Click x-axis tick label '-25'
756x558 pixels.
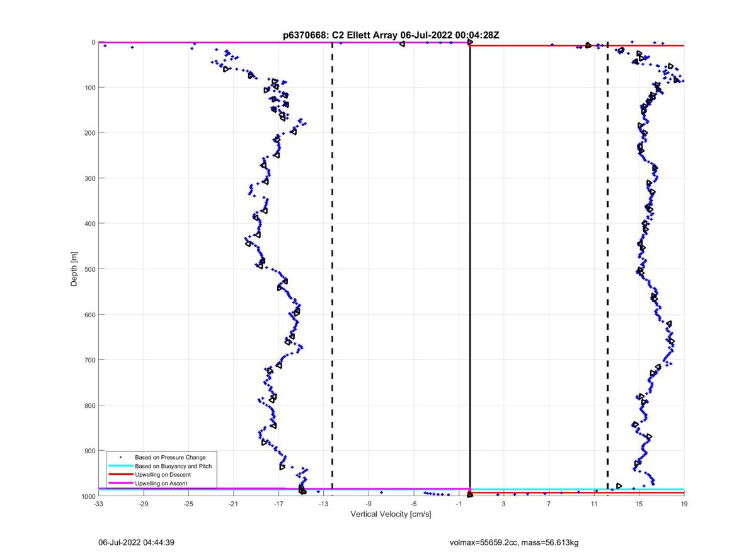[188, 504]
